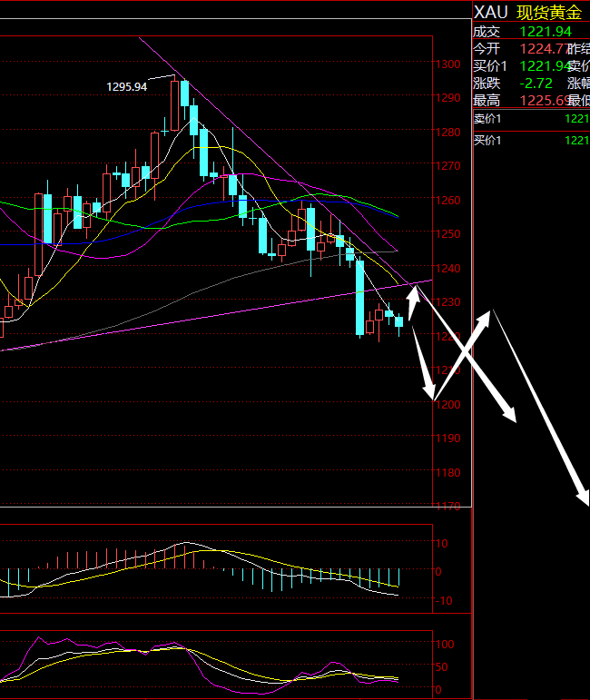Select the 最高 value 1225.69
This screenshot has width=590, height=700.
point(544,101)
